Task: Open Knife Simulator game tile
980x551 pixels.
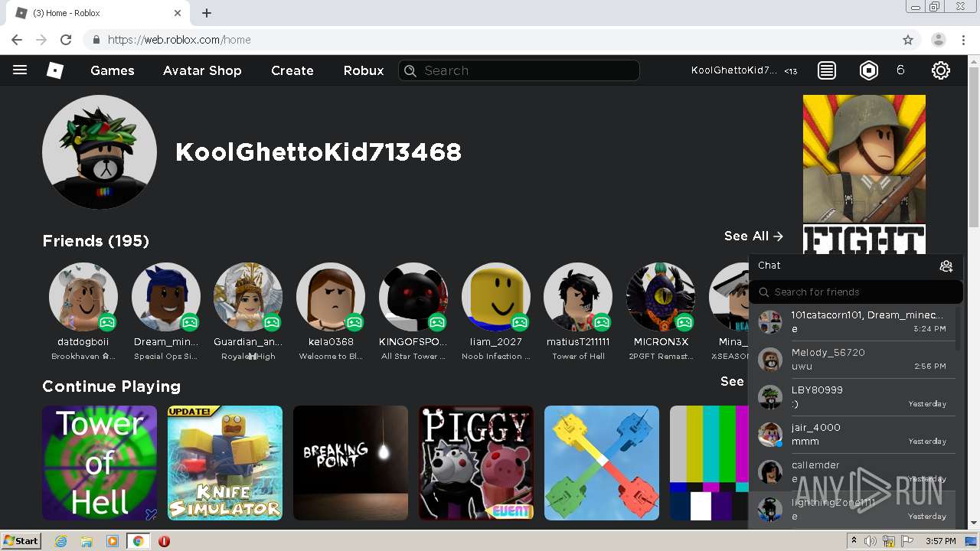Action: click(225, 463)
